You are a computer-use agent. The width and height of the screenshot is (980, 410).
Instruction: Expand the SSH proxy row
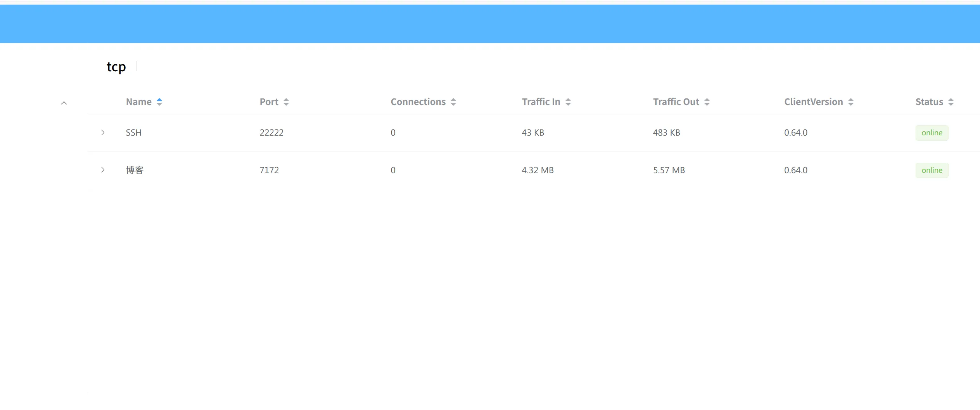pyautogui.click(x=103, y=133)
